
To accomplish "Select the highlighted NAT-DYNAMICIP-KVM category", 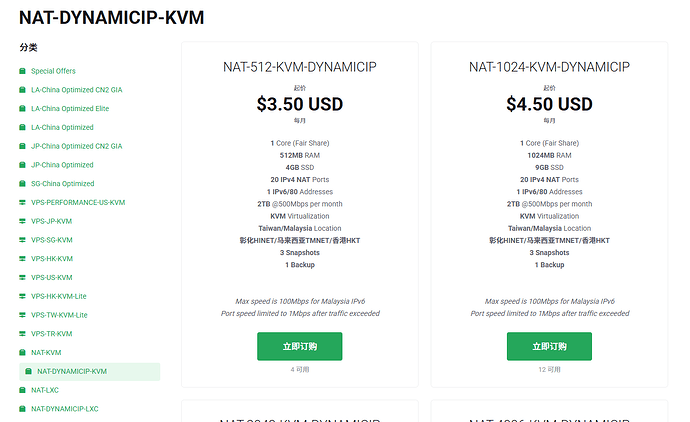I will click(90, 371).
